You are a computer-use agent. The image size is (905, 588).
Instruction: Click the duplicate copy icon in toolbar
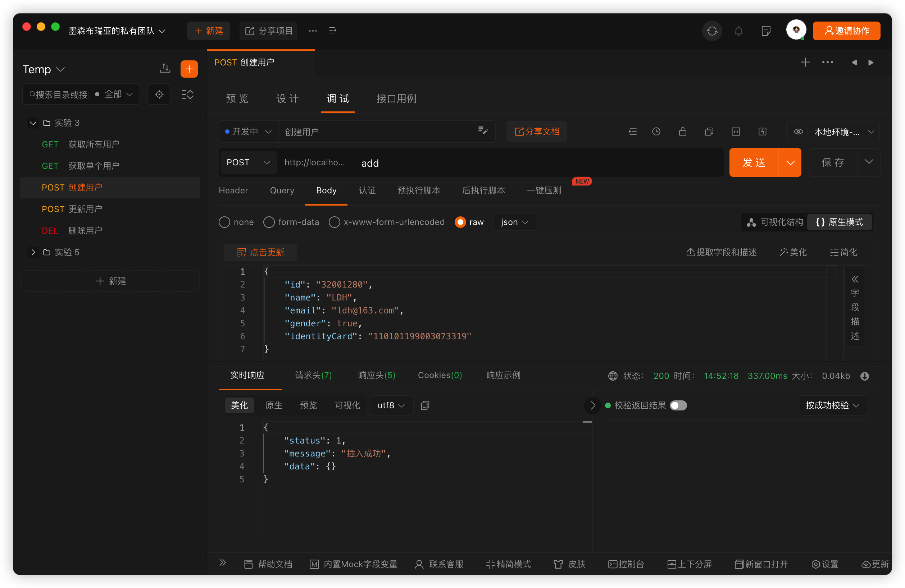[709, 132]
